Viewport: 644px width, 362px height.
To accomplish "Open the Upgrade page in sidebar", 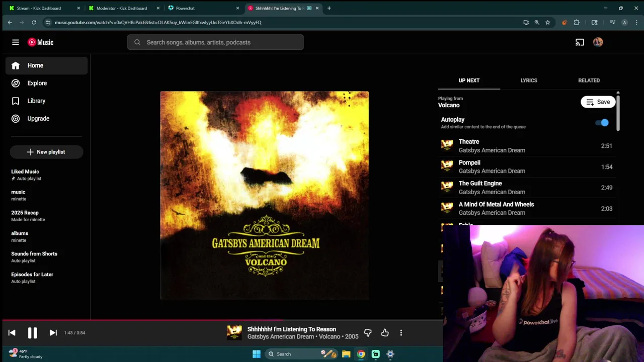I will tap(47, 119).
